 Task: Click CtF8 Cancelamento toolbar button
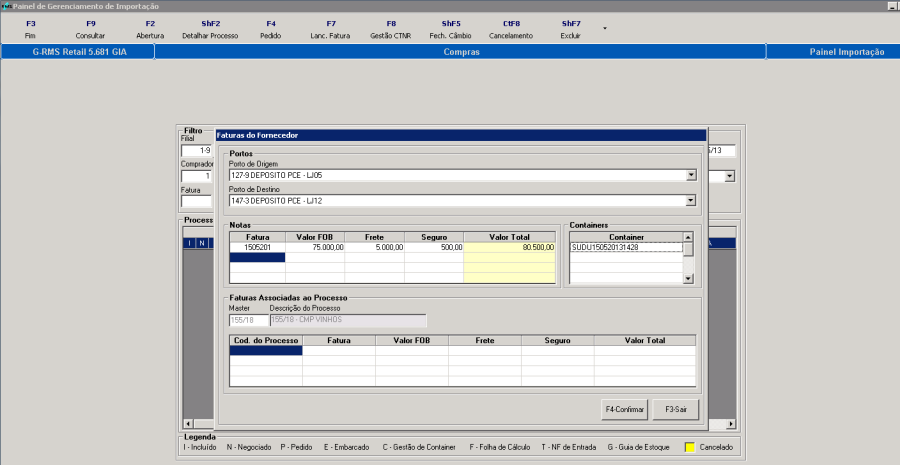pyautogui.click(x=511, y=29)
